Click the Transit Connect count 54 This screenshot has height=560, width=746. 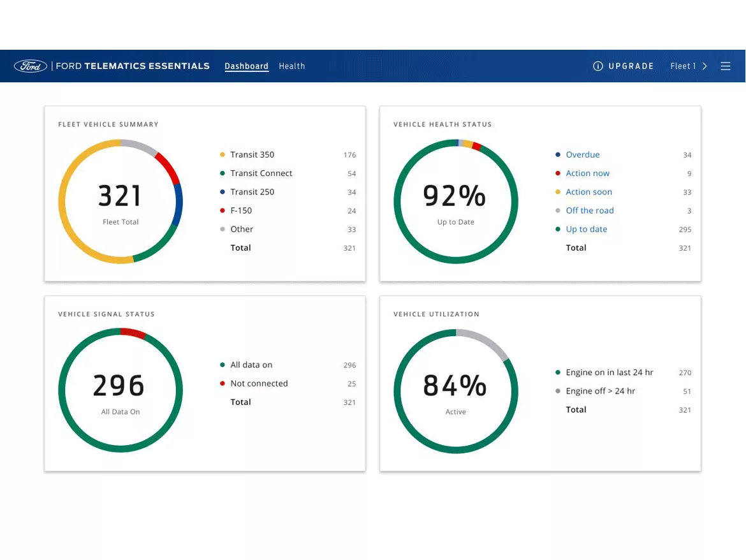click(x=351, y=173)
